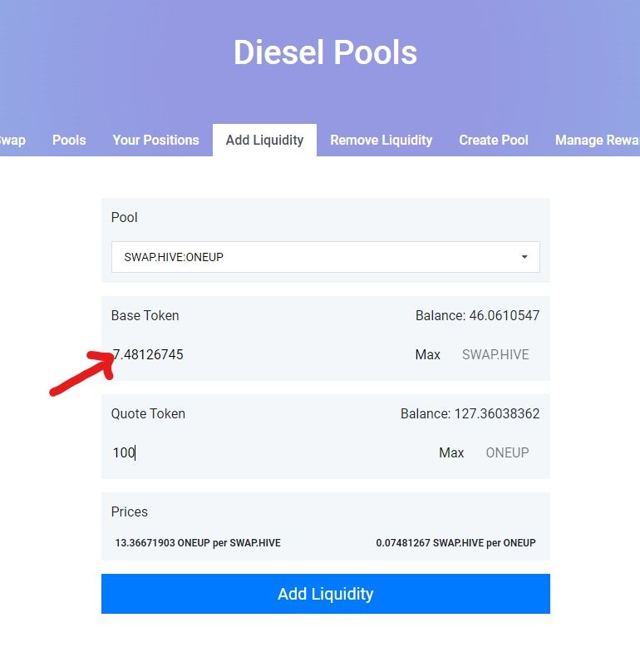
Task: Click the Quote Token label
Action: (x=148, y=413)
